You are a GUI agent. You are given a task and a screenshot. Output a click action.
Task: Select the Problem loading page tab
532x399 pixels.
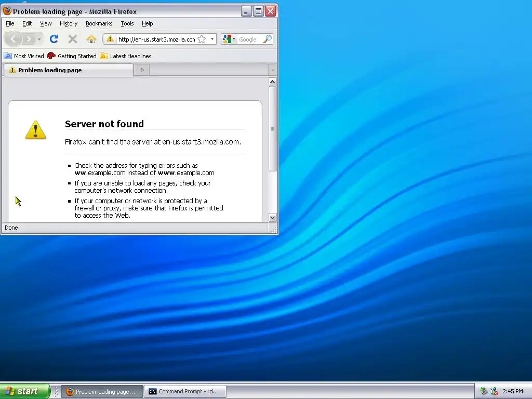click(68, 70)
